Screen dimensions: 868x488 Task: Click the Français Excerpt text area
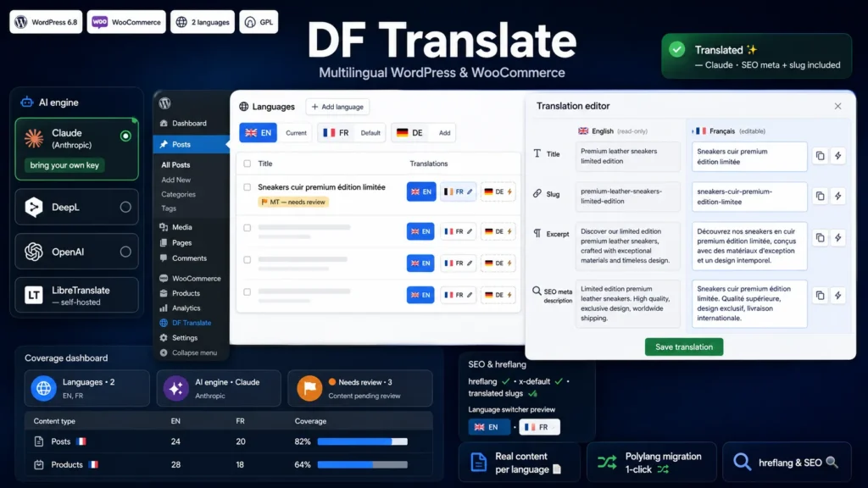pyautogui.click(x=749, y=246)
